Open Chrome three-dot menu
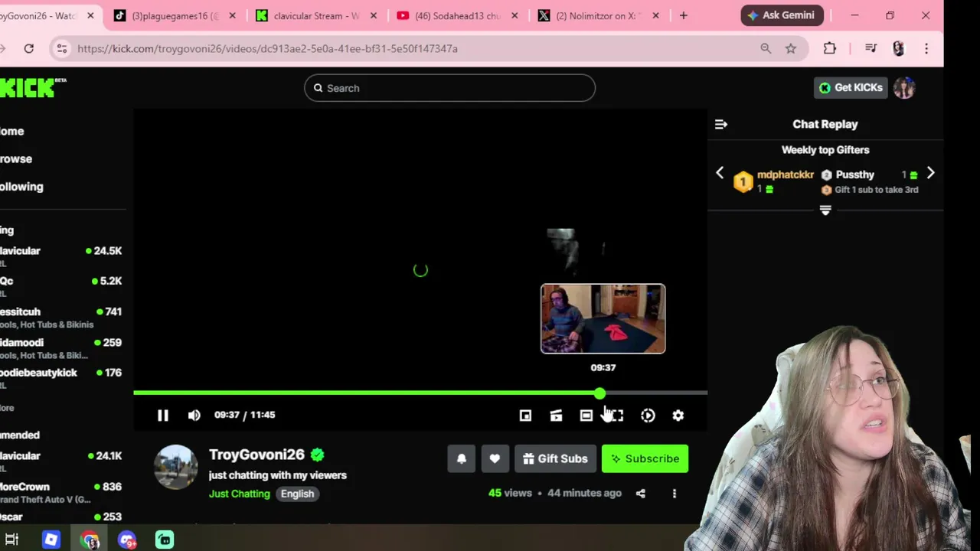Viewport: 980px width, 551px height. coord(926,48)
